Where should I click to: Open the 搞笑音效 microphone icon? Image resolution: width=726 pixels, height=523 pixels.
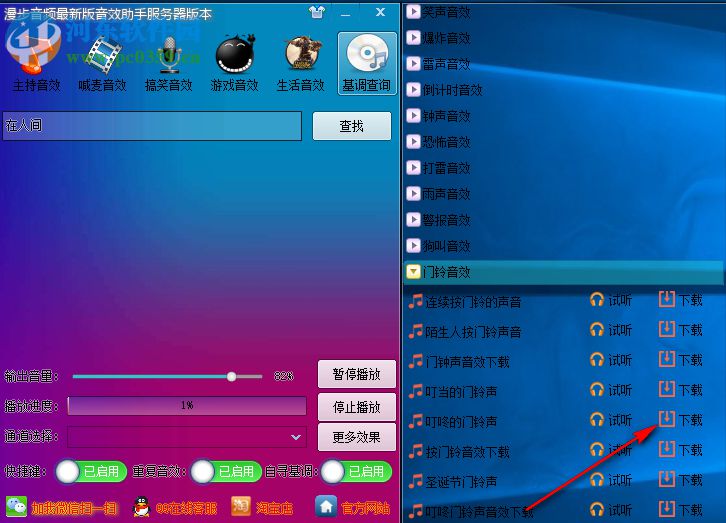pyautogui.click(x=169, y=62)
